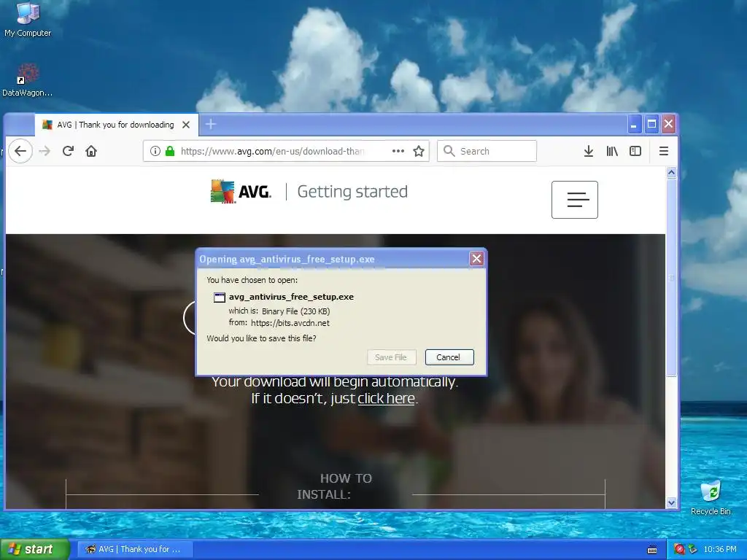Open the Firefox hamburger menu
Image resolution: width=747 pixels, height=560 pixels.
[x=664, y=151]
